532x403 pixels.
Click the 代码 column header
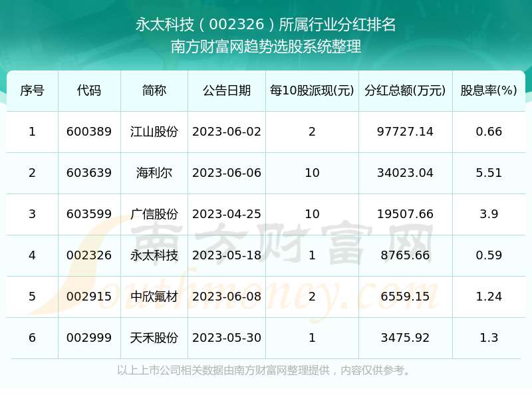click(89, 90)
